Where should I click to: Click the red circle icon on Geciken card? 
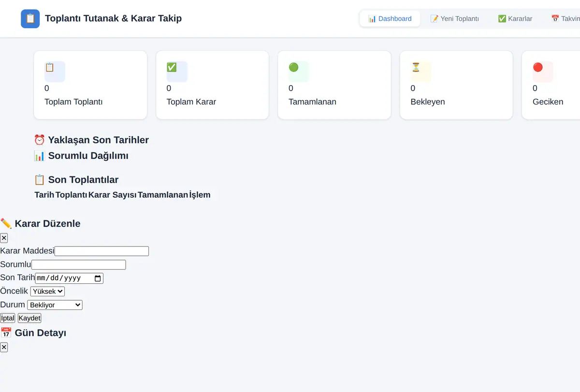(x=537, y=67)
